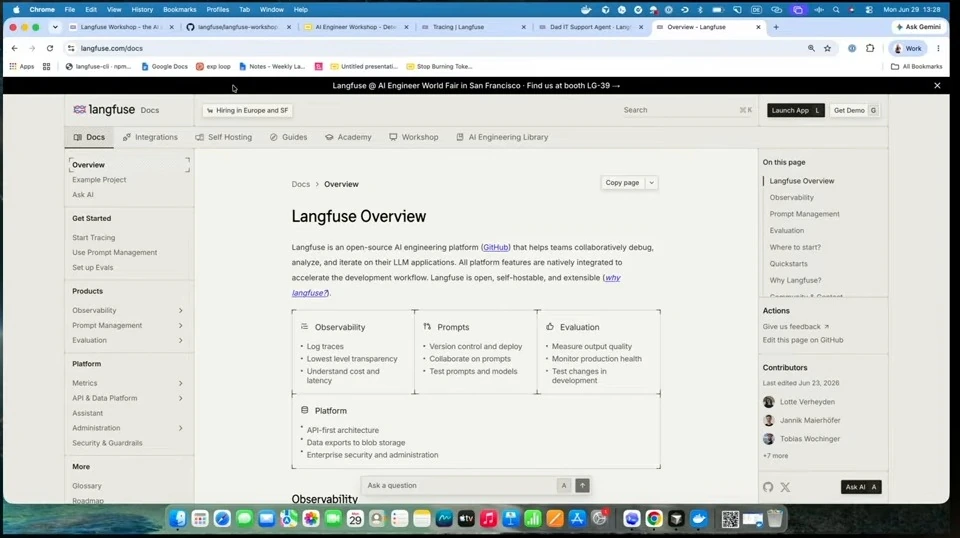Bookmark this page with the star icon
The height and width of the screenshot is (538, 960).
tap(827, 48)
